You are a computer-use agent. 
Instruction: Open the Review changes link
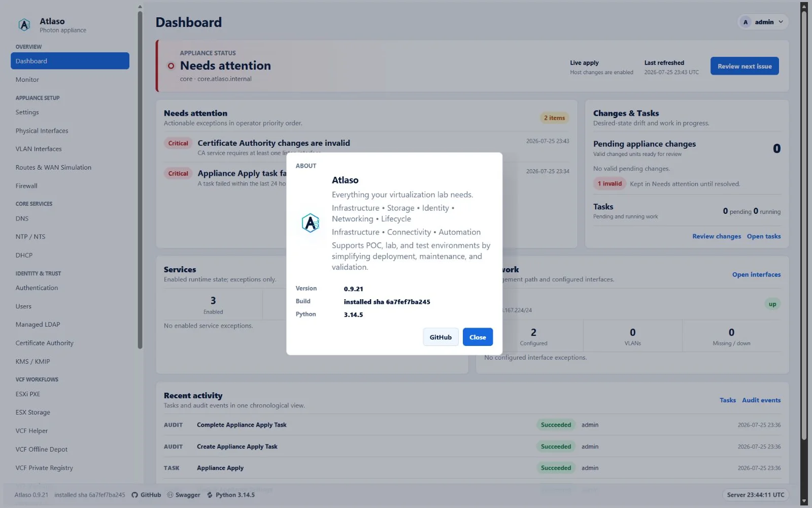pyautogui.click(x=717, y=236)
